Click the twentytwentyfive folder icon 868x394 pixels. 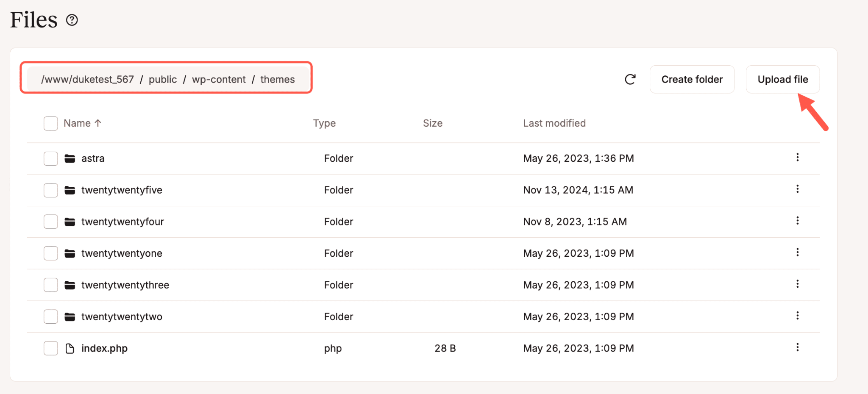pos(70,190)
